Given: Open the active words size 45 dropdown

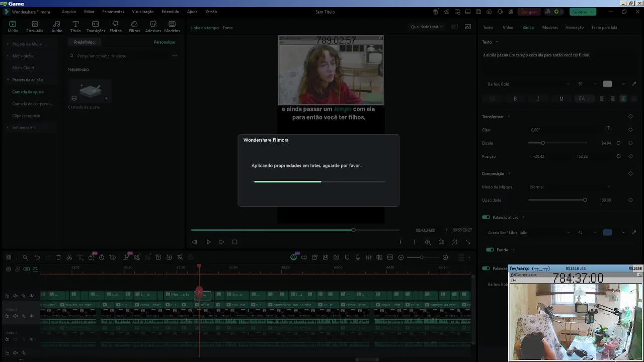Looking at the screenshot, I should (587, 232).
